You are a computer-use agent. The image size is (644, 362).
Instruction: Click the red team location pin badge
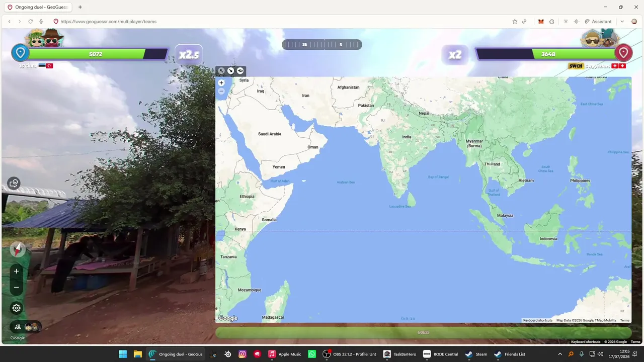(x=623, y=53)
